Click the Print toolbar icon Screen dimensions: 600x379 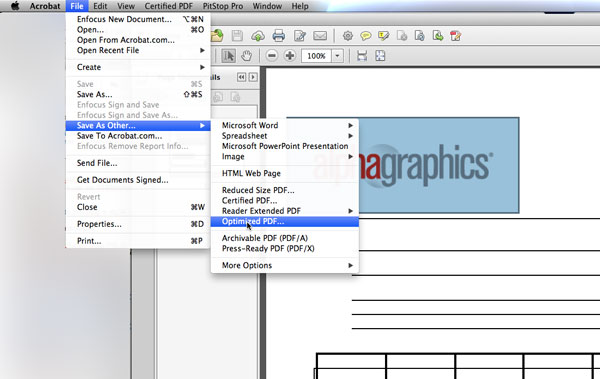coord(279,36)
